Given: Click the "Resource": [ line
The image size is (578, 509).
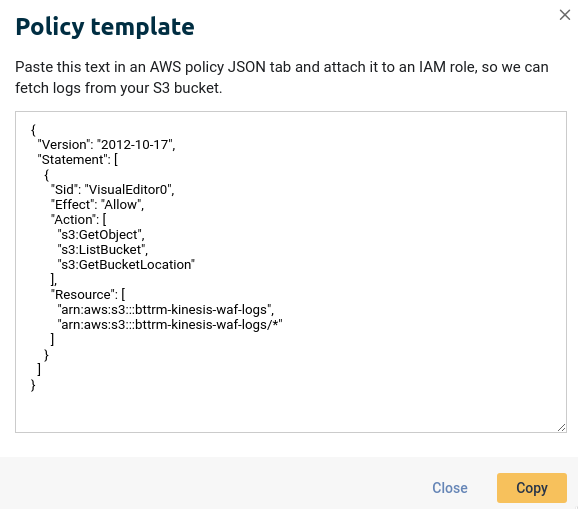Looking at the screenshot, I should coord(88,294).
